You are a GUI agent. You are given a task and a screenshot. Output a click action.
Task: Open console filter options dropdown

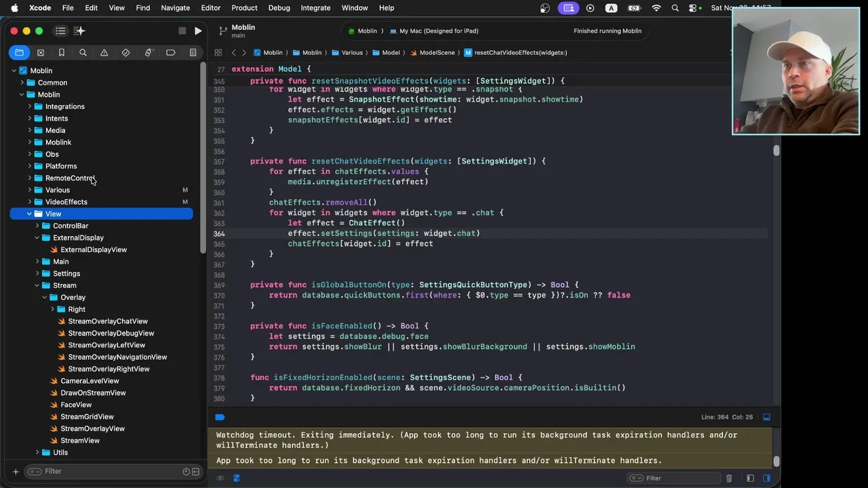pyautogui.click(x=637, y=478)
